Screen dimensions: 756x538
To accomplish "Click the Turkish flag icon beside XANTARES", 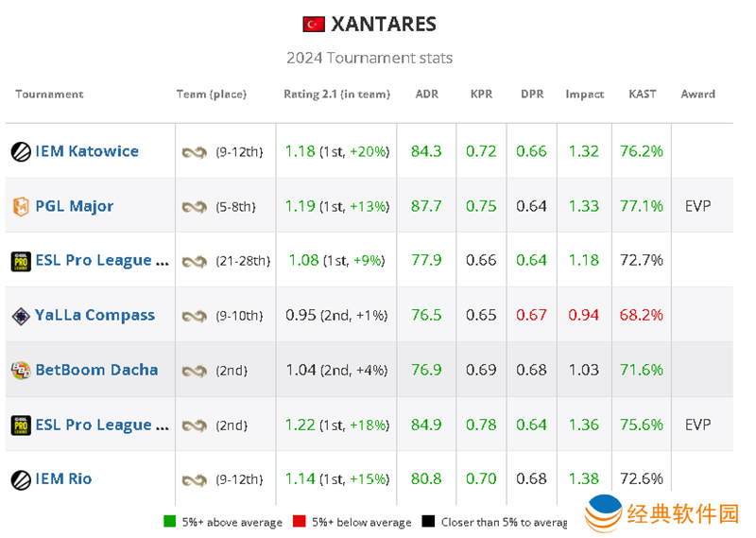I will [x=314, y=25].
